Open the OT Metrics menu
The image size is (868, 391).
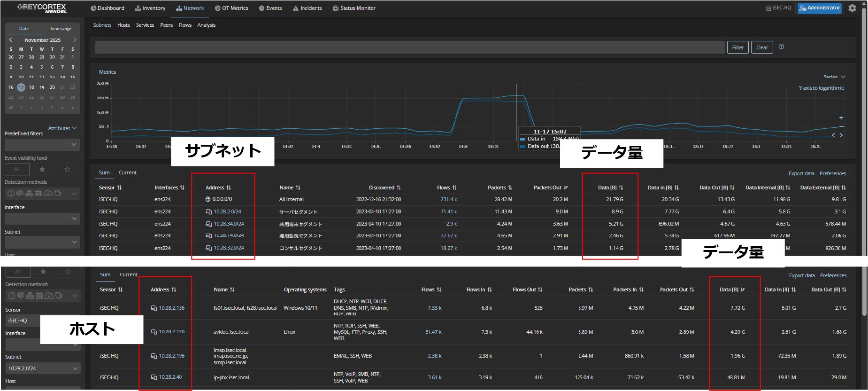[x=231, y=8]
